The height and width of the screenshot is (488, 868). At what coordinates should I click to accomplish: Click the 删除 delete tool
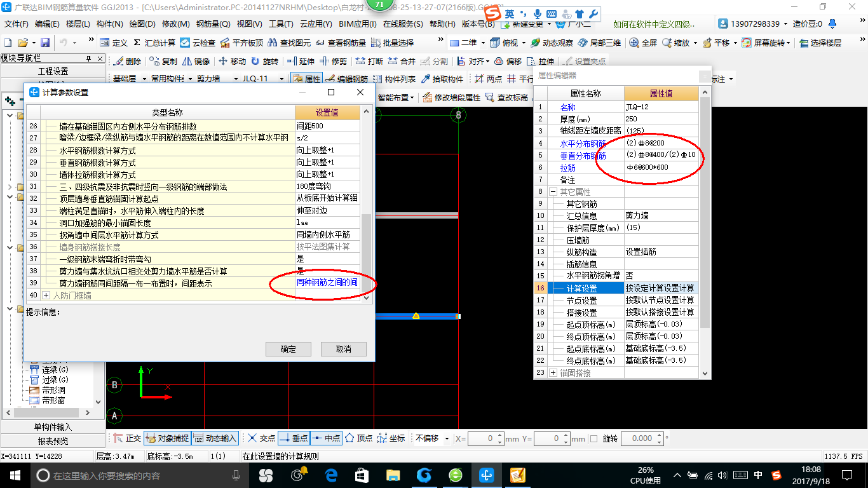click(x=127, y=62)
